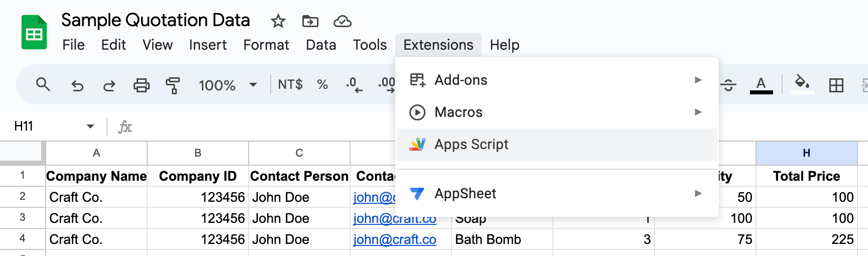Select column H header
This screenshot has width=868, height=256.
point(807,153)
